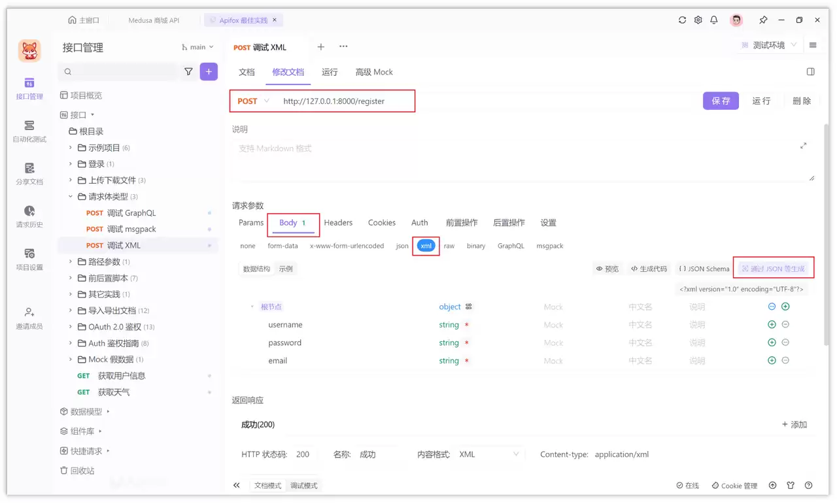This screenshot has height=504, width=837.
Task: Open 分享文档 sidebar section
Action: pyautogui.click(x=29, y=174)
